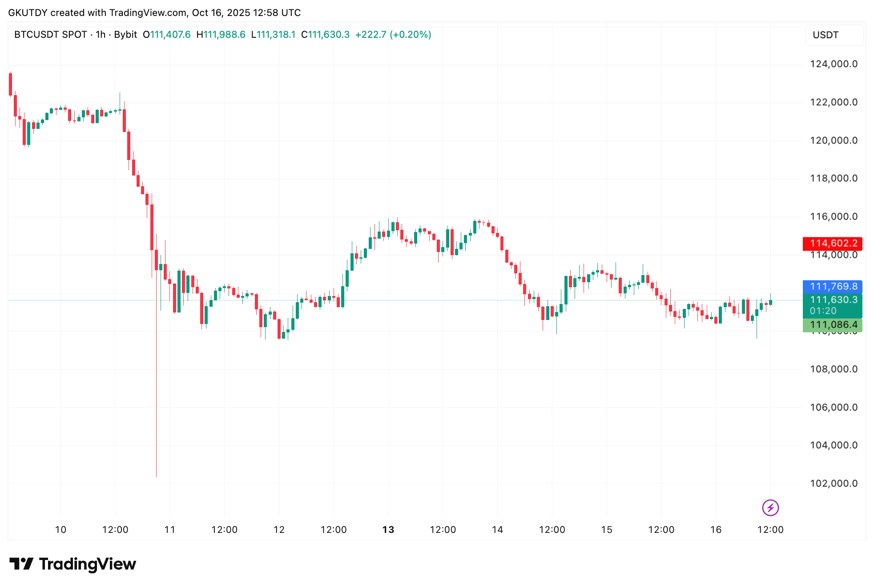Viewport: 874px width, 588px height.
Task: Click the date label 10 on time axis
Action: [x=60, y=530]
